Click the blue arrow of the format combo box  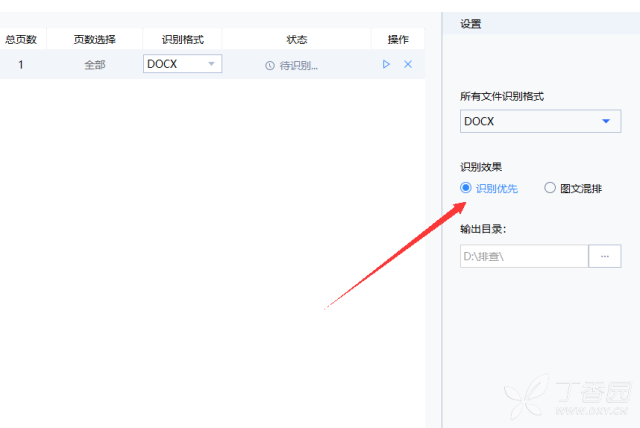[x=606, y=121]
